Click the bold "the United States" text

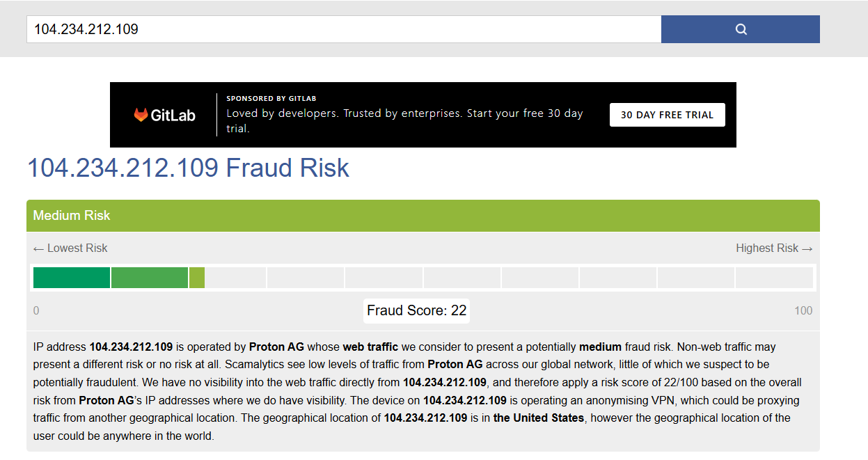click(x=539, y=418)
